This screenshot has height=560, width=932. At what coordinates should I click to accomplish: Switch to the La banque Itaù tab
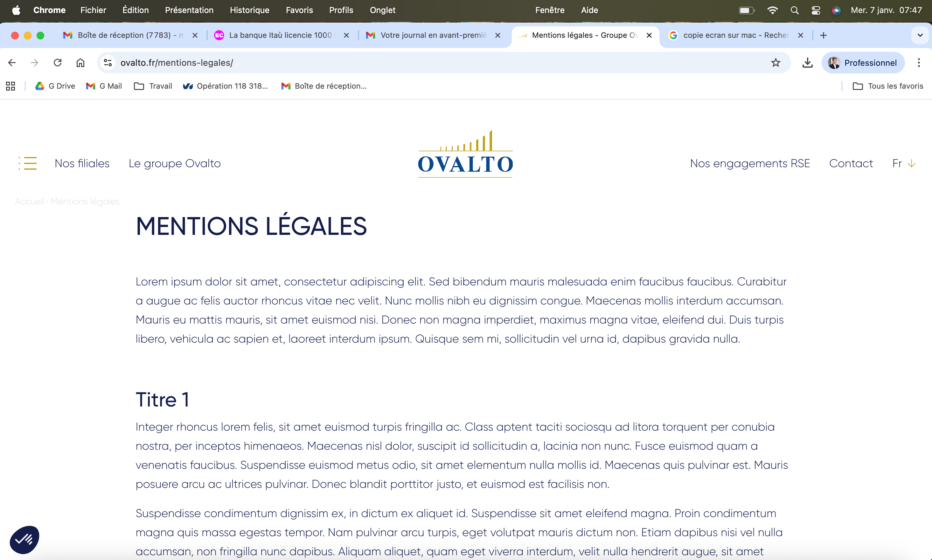click(280, 35)
